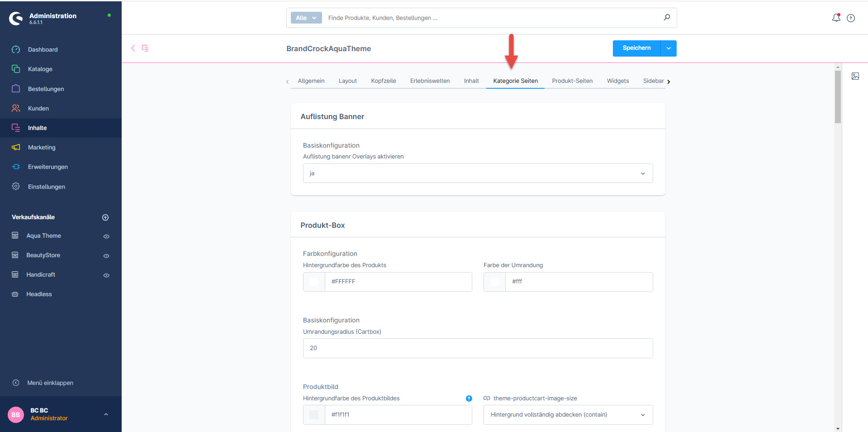Collapse menu via Menü einklappen
Viewport: 868px width, 432px height.
click(50, 383)
